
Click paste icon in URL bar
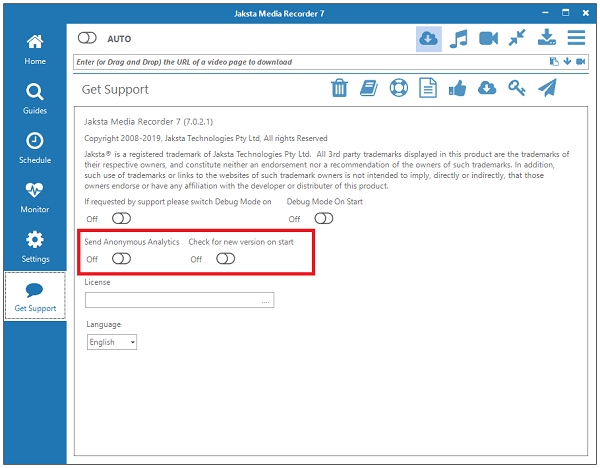point(553,62)
